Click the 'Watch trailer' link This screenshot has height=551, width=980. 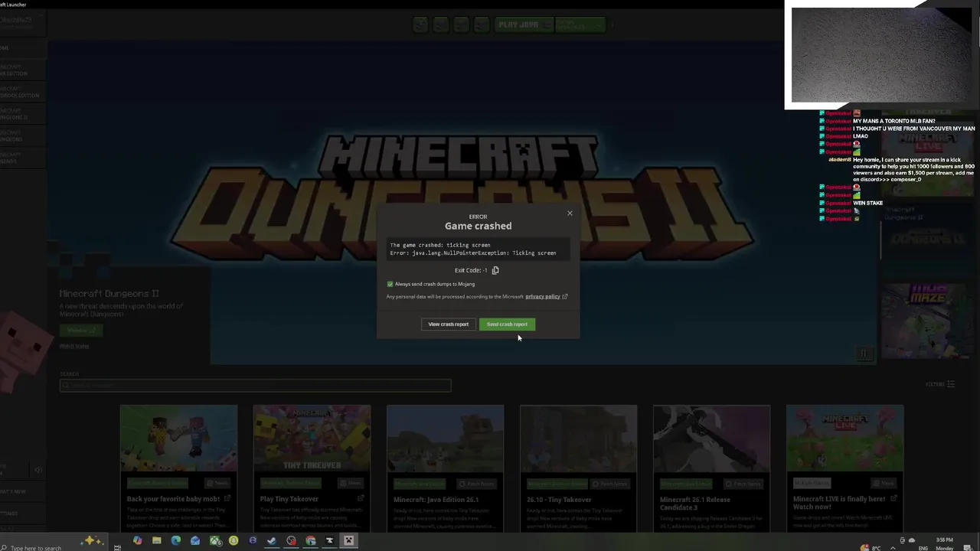coord(74,347)
